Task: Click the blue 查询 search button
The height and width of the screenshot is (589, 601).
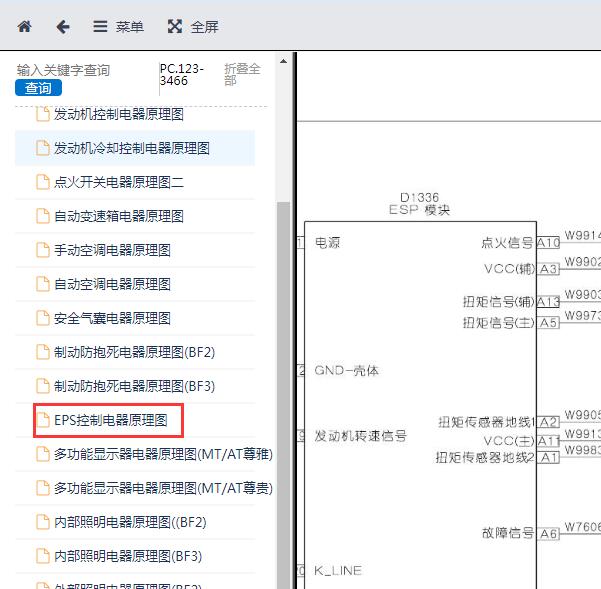Action: (x=38, y=88)
